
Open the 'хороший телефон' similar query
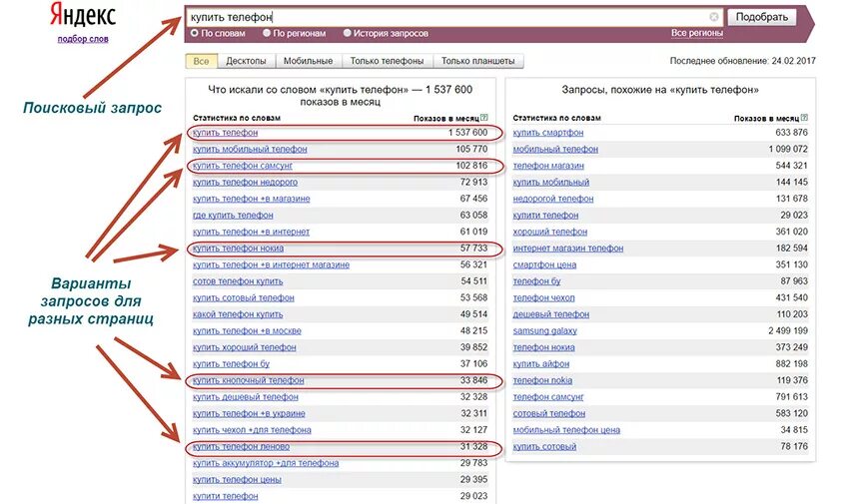550,232
